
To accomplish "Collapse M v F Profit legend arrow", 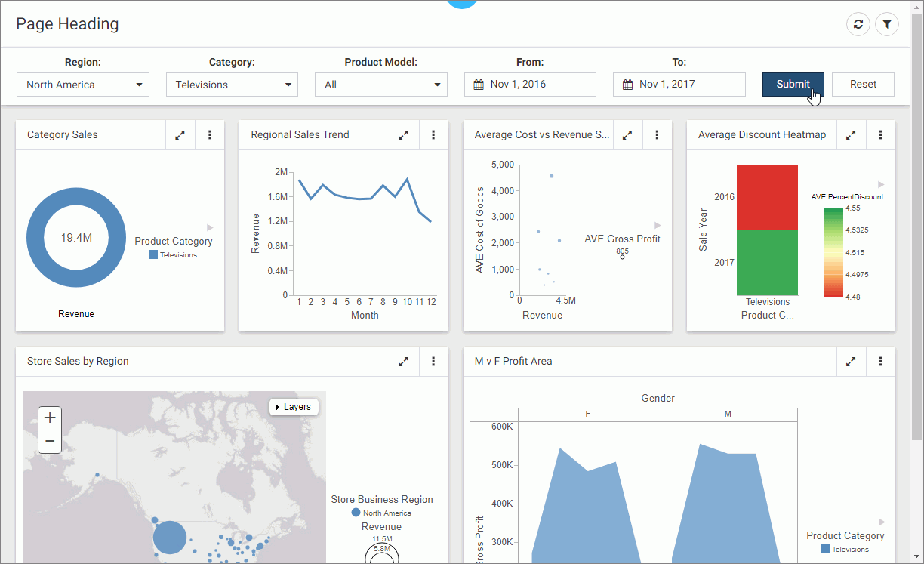I will coord(882,522).
